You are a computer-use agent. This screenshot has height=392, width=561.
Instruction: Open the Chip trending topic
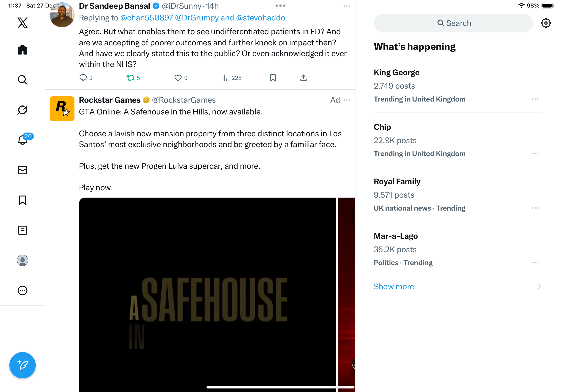[x=382, y=127]
